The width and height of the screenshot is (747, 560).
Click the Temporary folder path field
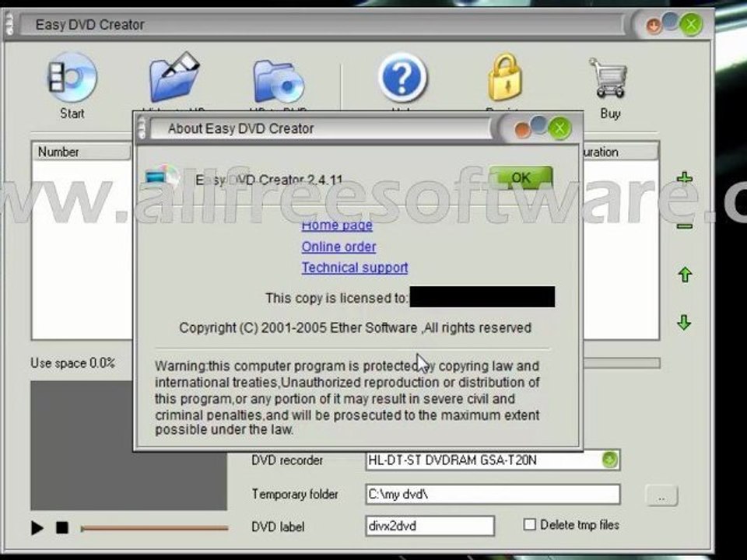coord(493,495)
